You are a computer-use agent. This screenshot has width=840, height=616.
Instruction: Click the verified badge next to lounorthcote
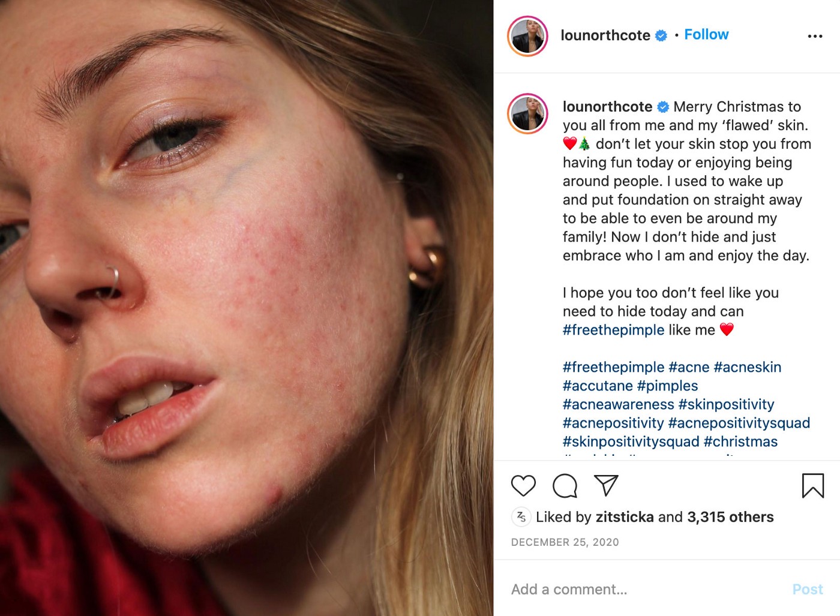click(661, 35)
